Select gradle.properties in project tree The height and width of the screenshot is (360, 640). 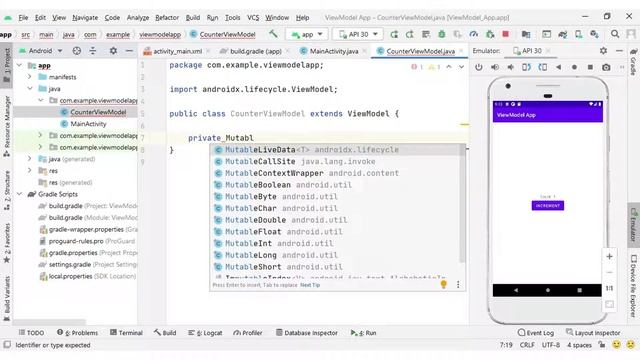tap(73, 253)
